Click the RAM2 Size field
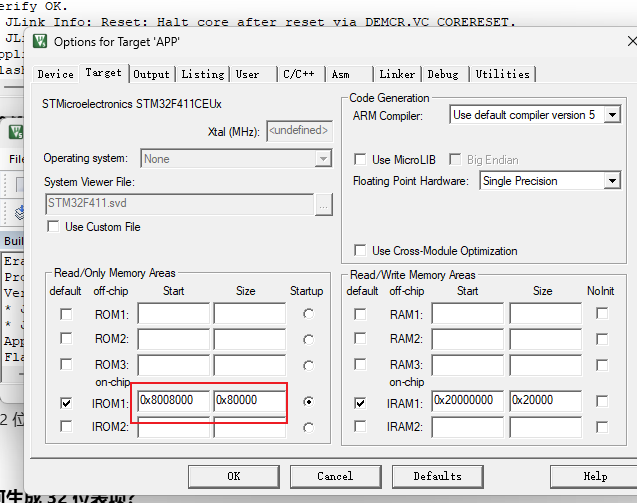Screen dimensions: 637x503 [546, 339]
